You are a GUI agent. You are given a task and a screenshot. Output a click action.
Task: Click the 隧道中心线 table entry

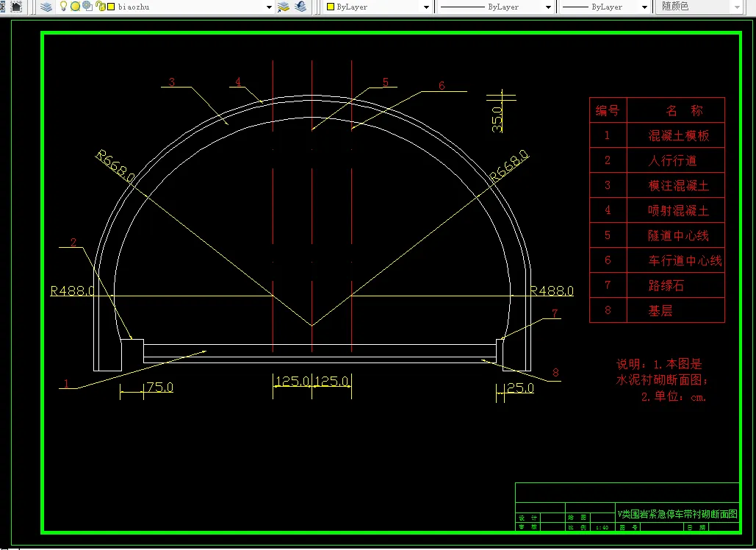click(679, 235)
